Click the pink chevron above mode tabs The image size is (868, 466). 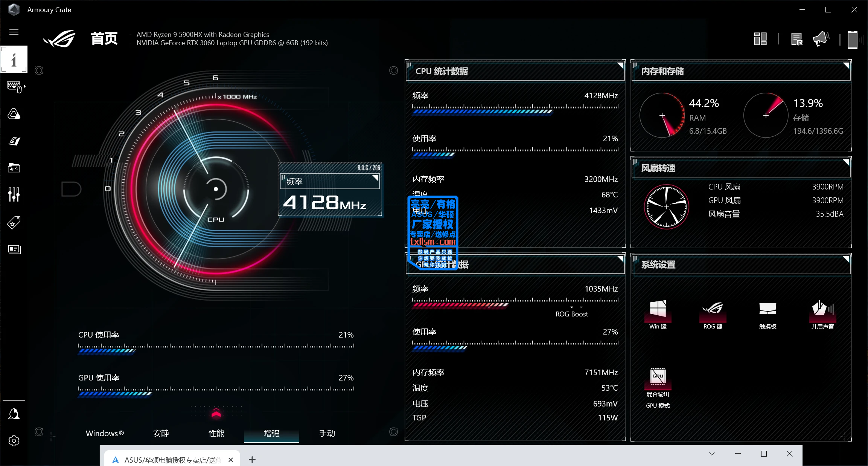[x=216, y=414]
